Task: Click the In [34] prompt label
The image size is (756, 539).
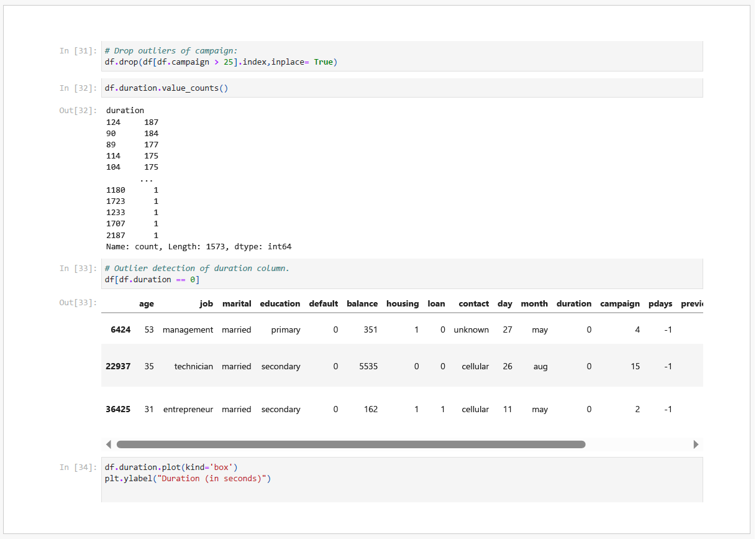Action: pyautogui.click(x=78, y=467)
